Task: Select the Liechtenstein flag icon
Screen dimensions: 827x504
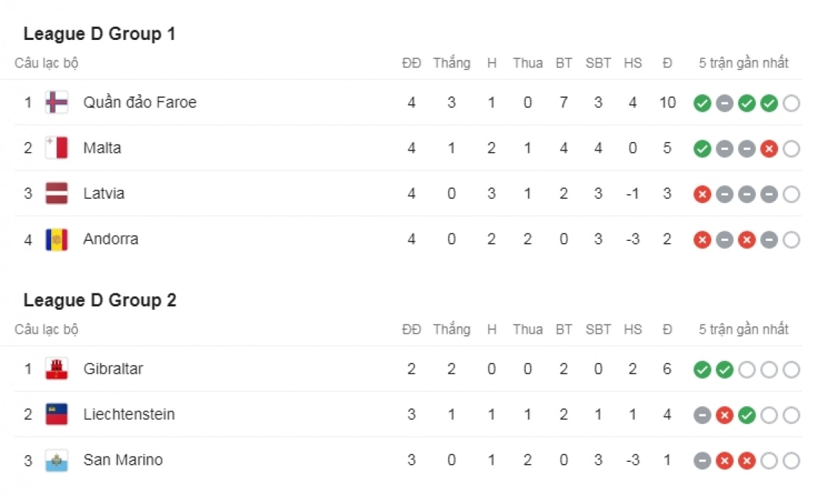Action: click(57, 414)
